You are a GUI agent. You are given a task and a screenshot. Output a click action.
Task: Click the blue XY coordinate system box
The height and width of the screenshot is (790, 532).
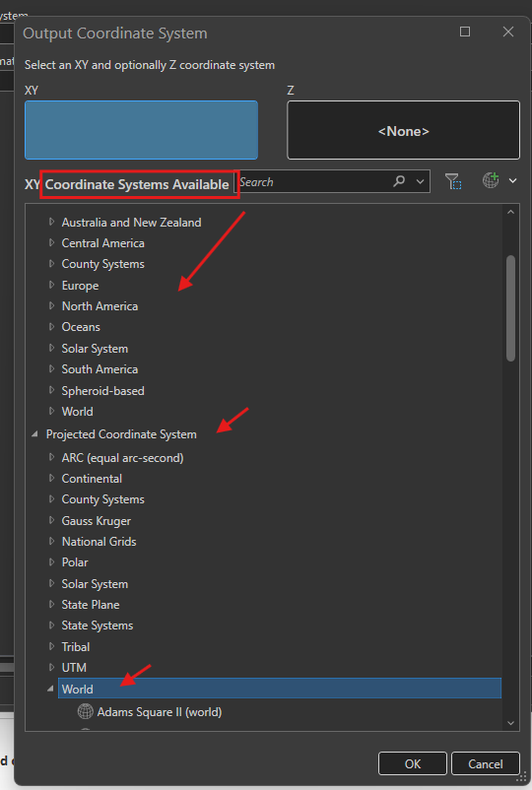click(x=141, y=130)
